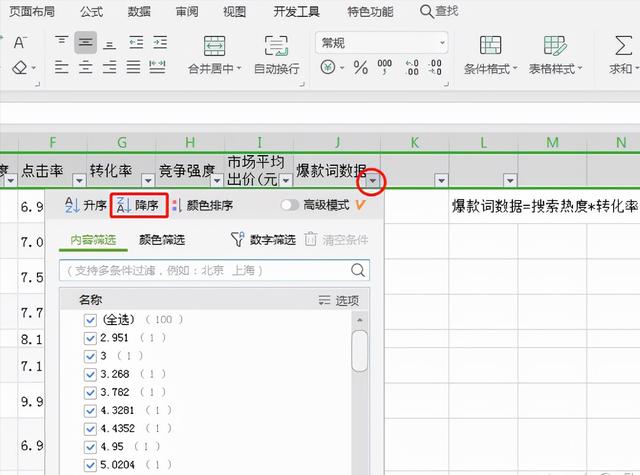Apply percent style format
640x475 pixels.
tap(360, 67)
